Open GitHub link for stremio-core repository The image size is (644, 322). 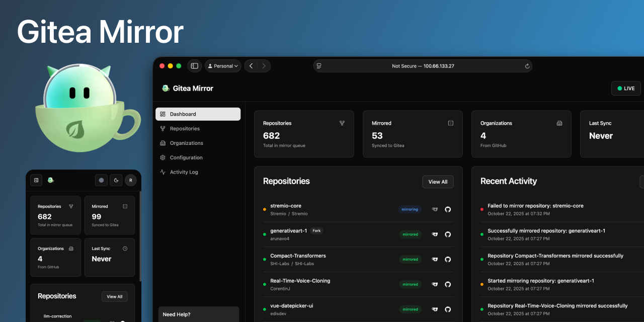click(x=448, y=209)
